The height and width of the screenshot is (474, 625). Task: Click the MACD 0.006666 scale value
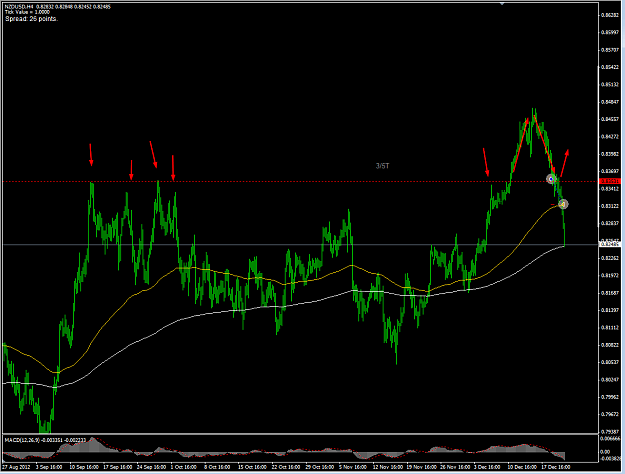pos(611,439)
